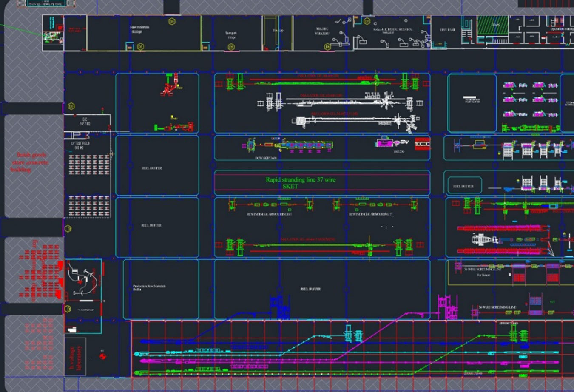Screen dimensions: 574x392
Task: Click the red machine symbol near the h.voltage laboratory
Action: (102, 355)
